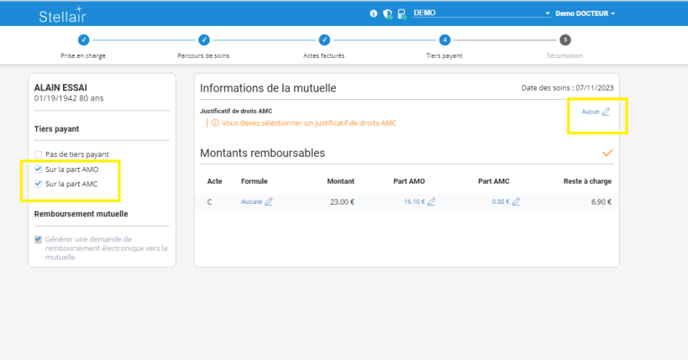Go to Actes facturés step

click(x=324, y=40)
